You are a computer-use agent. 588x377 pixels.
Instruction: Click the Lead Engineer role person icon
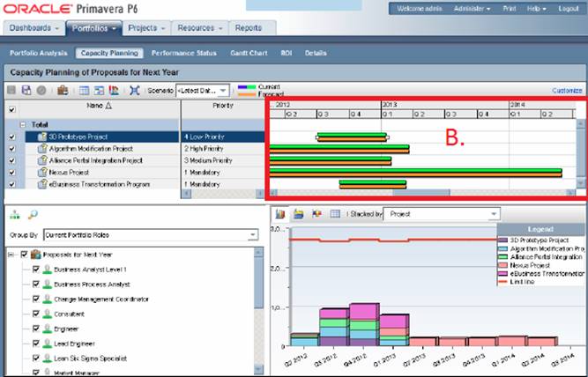[47, 344]
